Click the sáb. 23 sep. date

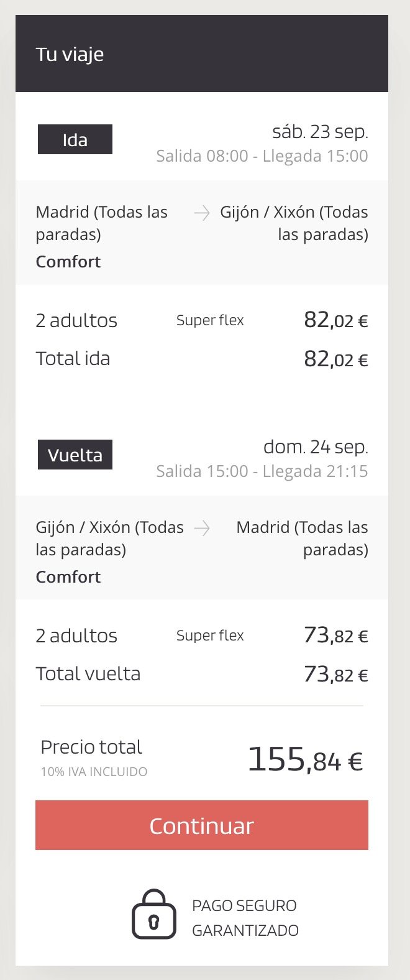[x=320, y=132]
